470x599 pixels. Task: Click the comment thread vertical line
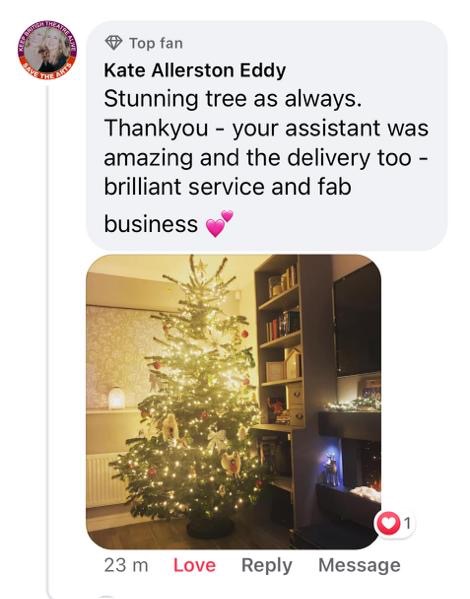[x=48, y=340]
